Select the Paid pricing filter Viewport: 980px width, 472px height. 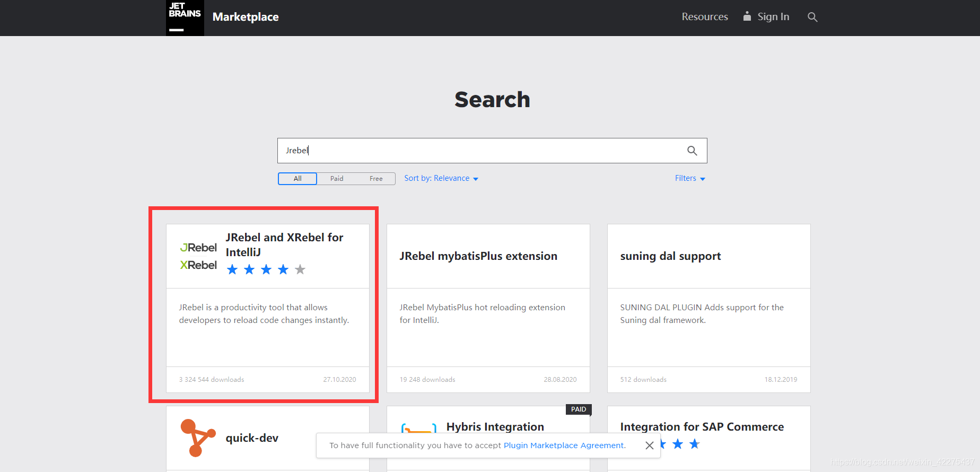point(337,179)
